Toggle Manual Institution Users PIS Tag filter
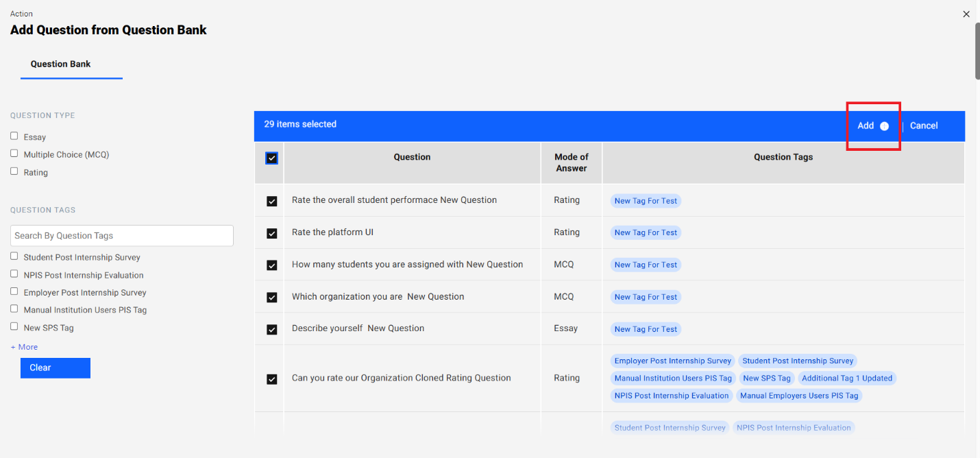 [x=14, y=309]
